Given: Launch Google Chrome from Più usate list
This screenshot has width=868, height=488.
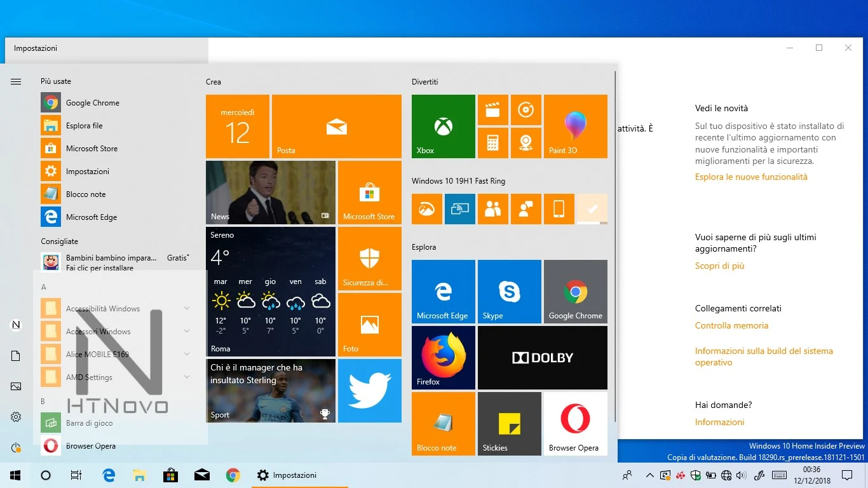Looking at the screenshot, I should [x=116, y=103].
